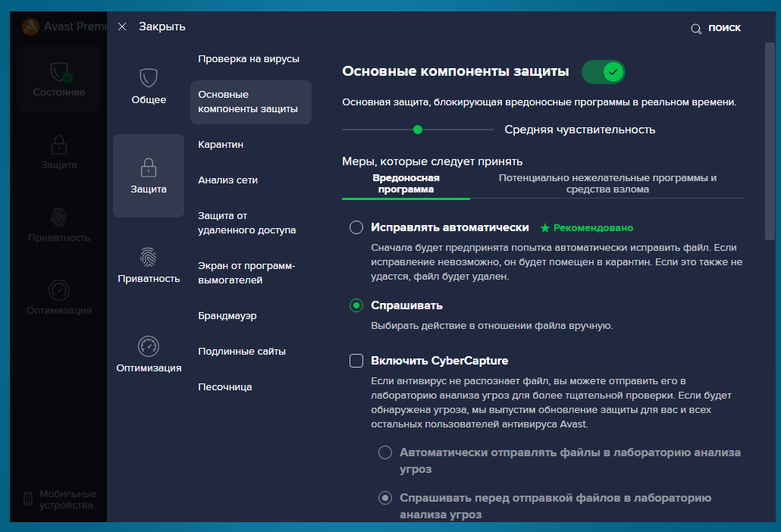Open Оптимизация gauge in dimmed sidebar
This screenshot has height=532, width=781.
59,290
